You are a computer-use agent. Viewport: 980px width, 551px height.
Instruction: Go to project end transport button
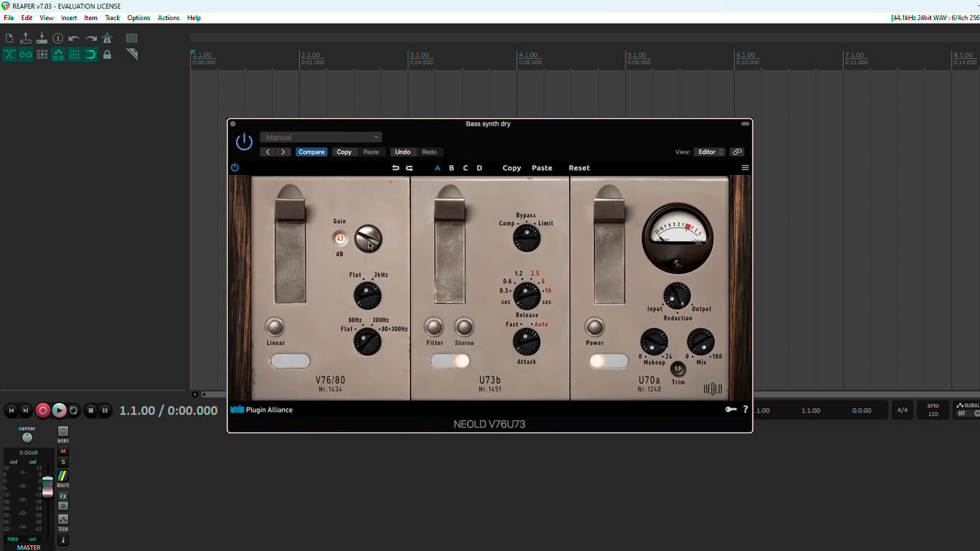(x=26, y=410)
